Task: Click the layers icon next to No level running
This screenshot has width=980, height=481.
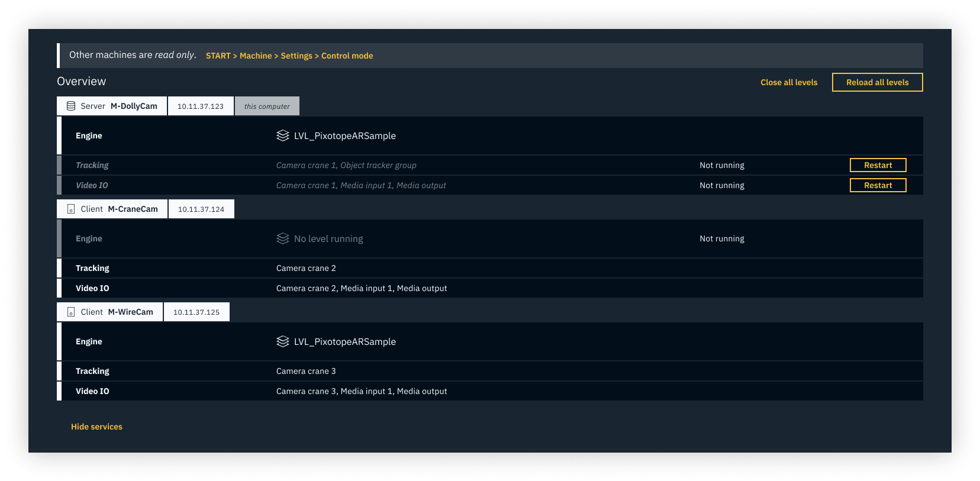Action: [x=283, y=238]
